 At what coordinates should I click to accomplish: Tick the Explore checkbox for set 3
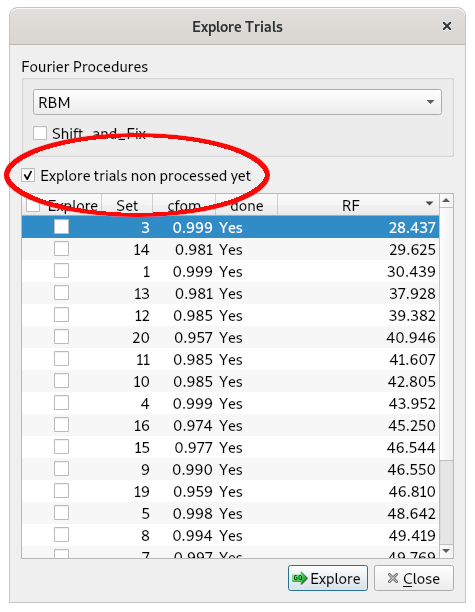coord(61,227)
